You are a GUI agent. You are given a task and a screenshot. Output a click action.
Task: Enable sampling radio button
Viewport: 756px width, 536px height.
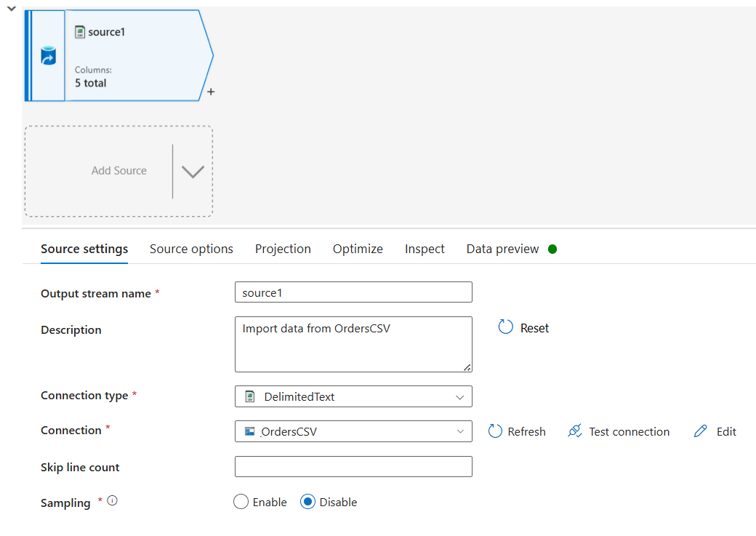click(241, 502)
